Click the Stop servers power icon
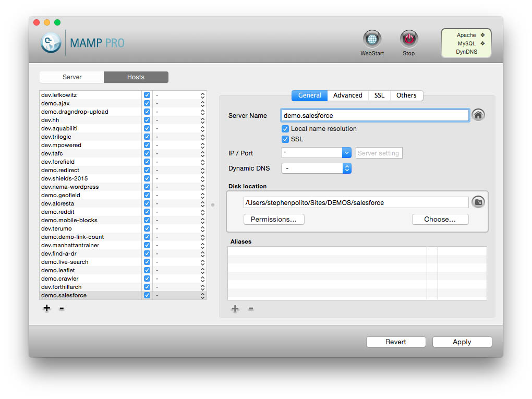 point(409,39)
